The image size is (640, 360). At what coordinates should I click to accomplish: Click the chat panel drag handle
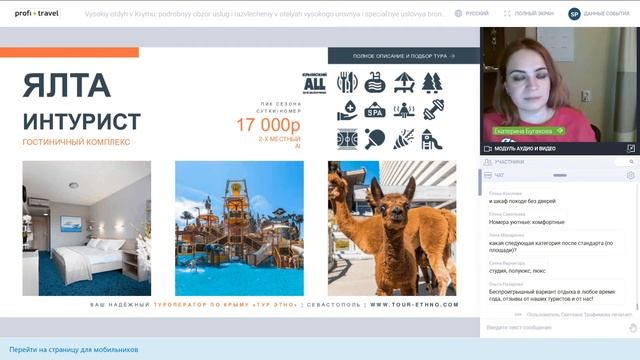[x=560, y=176]
